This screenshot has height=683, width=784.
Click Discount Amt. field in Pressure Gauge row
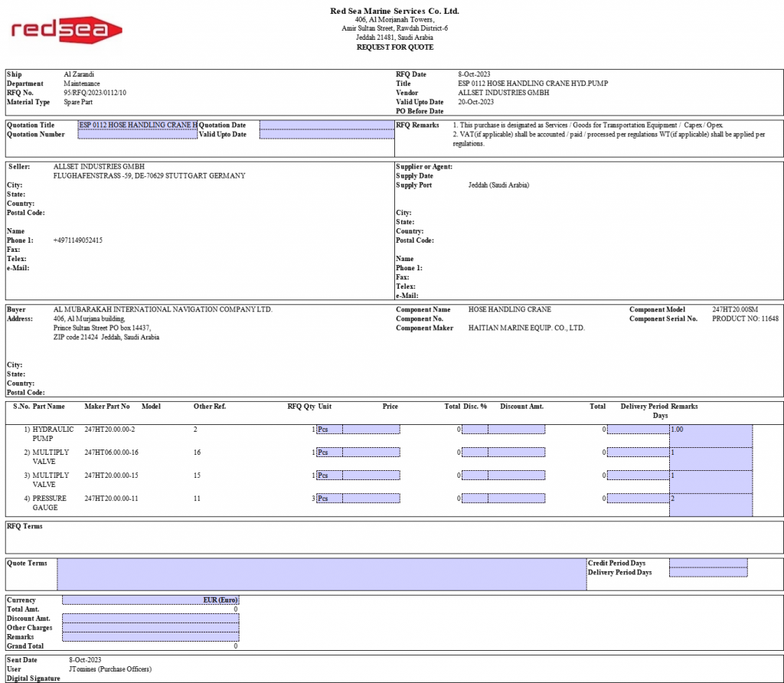[x=517, y=498]
